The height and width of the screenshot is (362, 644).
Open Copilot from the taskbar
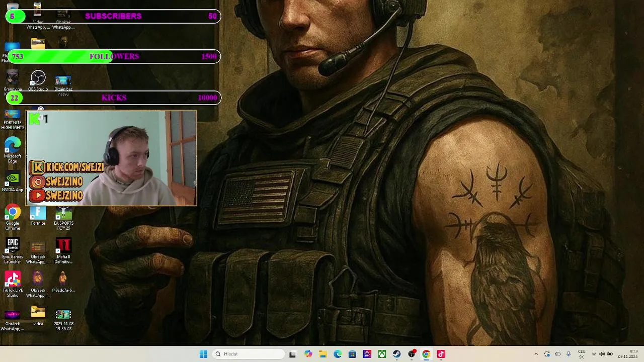point(308,354)
